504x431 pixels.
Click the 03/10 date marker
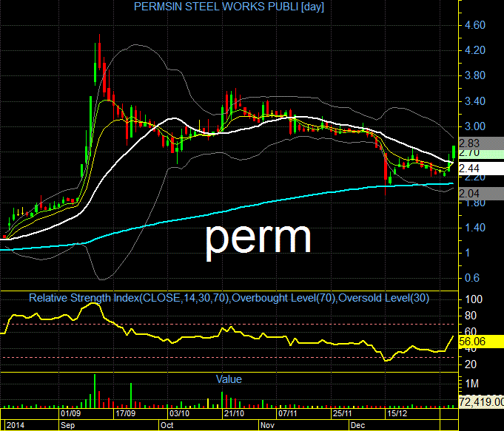pyautogui.click(x=180, y=413)
